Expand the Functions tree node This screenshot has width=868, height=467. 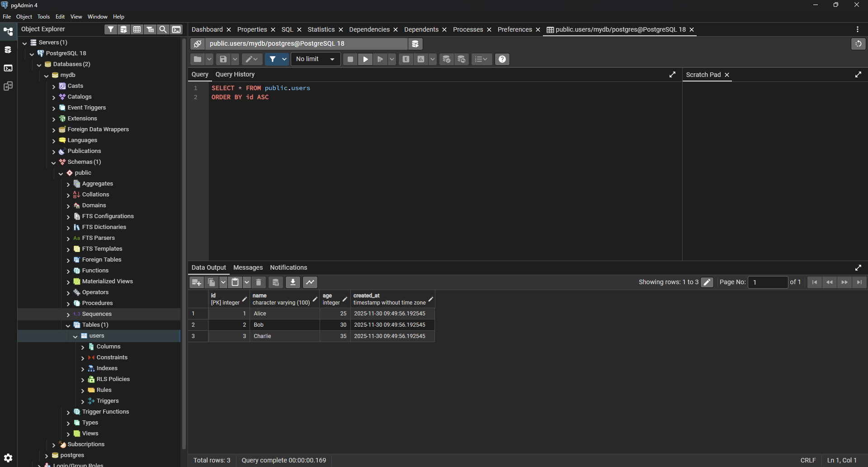click(68, 271)
